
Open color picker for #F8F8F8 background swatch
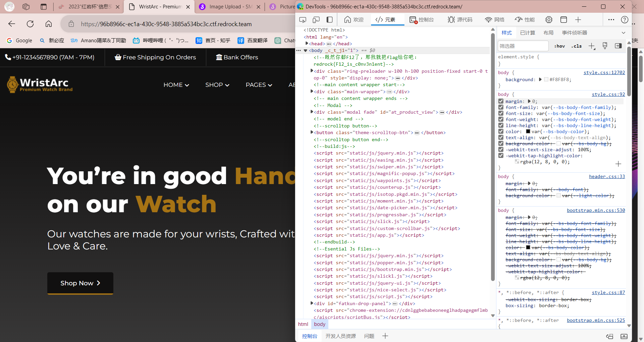coord(546,79)
